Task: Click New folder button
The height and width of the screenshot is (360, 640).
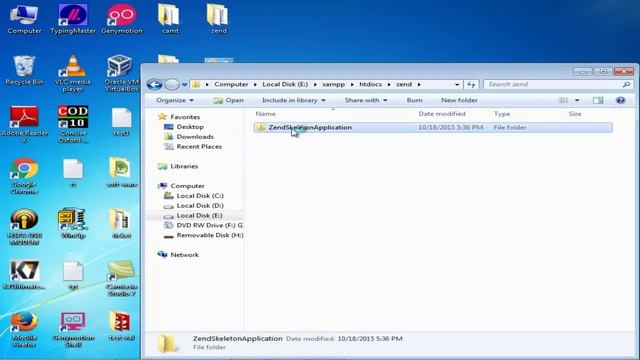Action: [x=459, y=100]
